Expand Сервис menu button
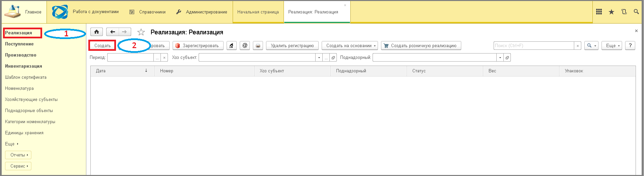The width and height of the screenshot is (644, 176). (18, 166)
